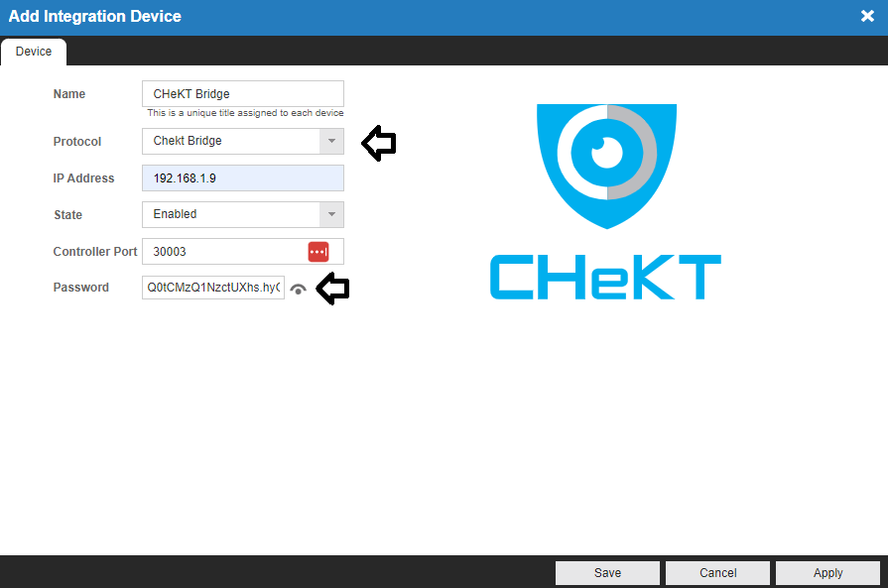Click the Protocol label
Screen dimensions: 888x588
click(x=77, y=142)
